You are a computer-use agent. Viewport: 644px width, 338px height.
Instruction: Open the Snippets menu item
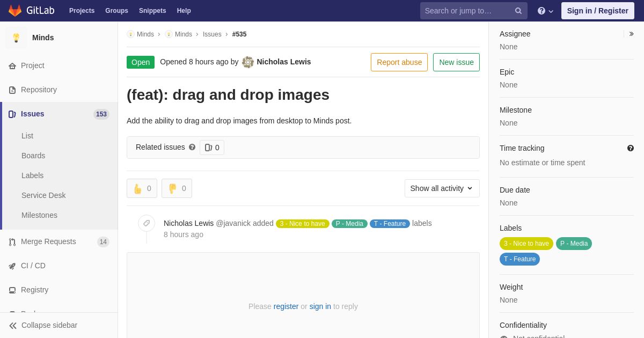[152, 11]
